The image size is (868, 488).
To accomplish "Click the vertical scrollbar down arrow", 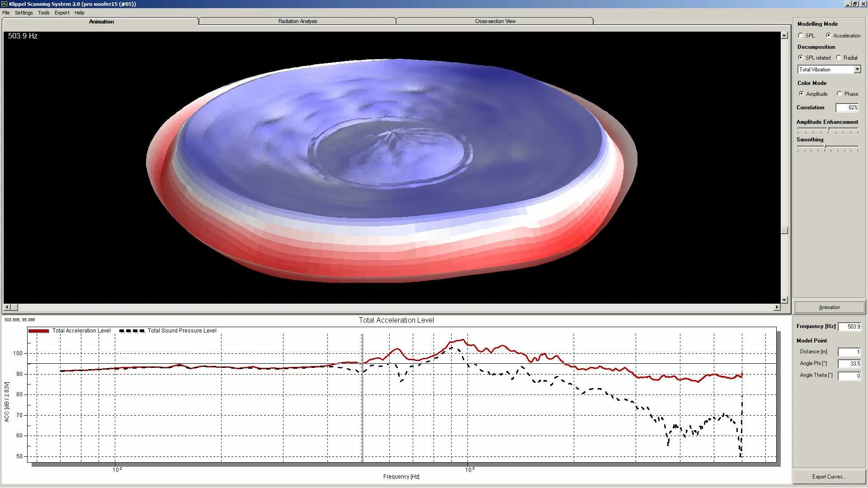I will (x=784, y=300).
